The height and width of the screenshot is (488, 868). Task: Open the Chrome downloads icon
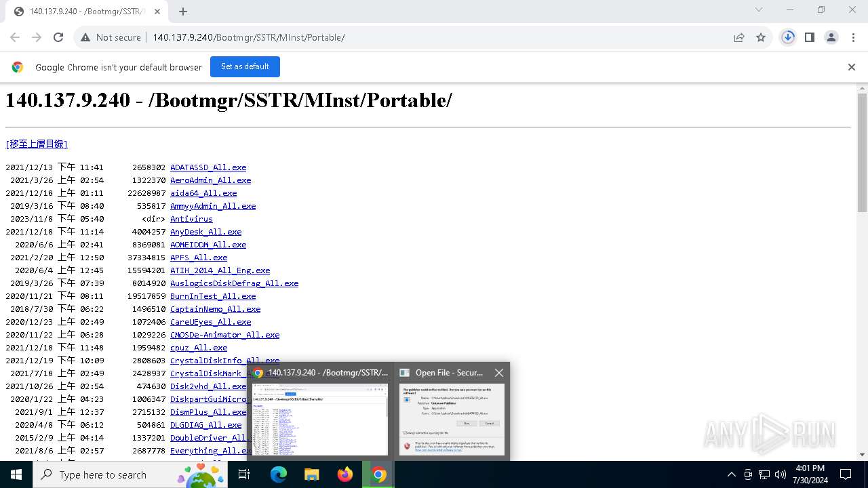click(x=788, y=37)
